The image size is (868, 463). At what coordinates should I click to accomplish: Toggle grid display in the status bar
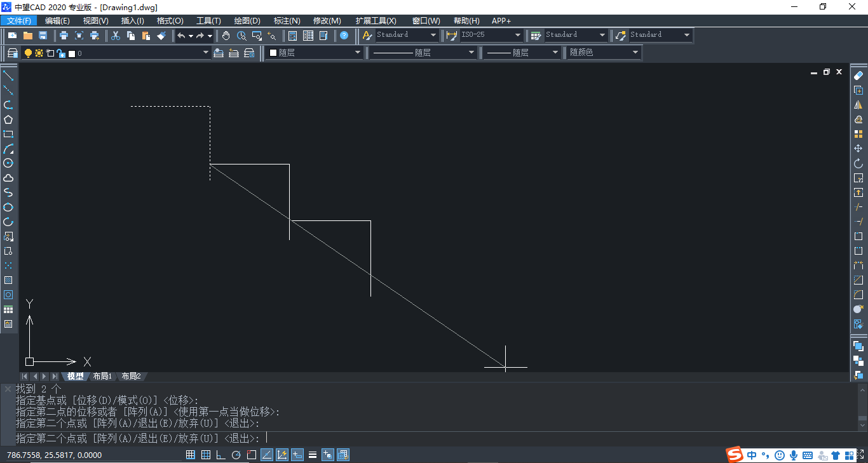tap(205, 455)
